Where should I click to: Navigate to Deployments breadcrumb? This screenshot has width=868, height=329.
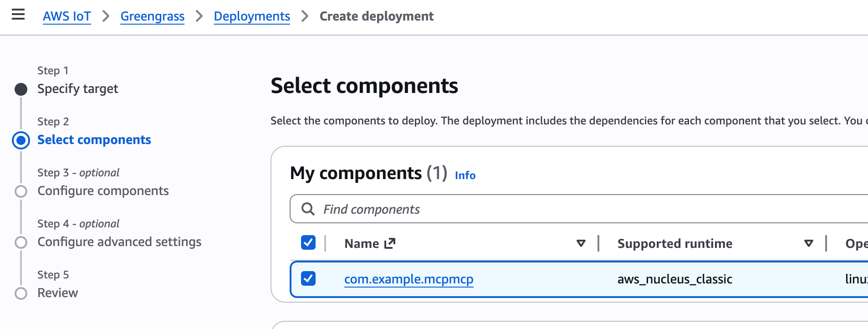(x=252, y=16)
